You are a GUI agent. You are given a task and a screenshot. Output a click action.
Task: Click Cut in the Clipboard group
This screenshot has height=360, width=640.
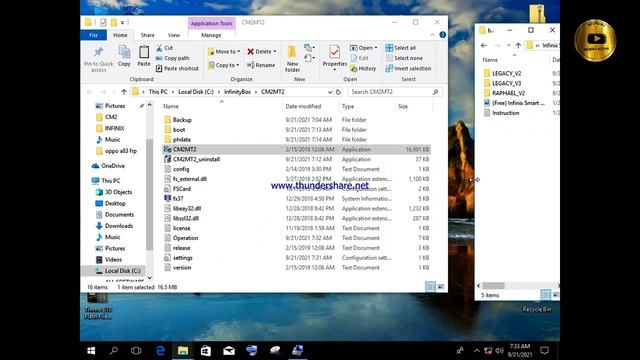[164, 48]
